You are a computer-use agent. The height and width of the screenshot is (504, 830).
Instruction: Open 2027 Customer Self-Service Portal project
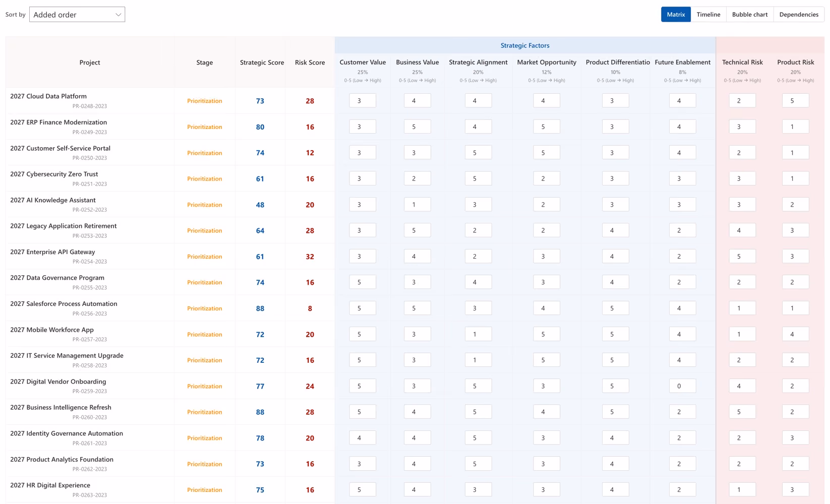[60, 148]
